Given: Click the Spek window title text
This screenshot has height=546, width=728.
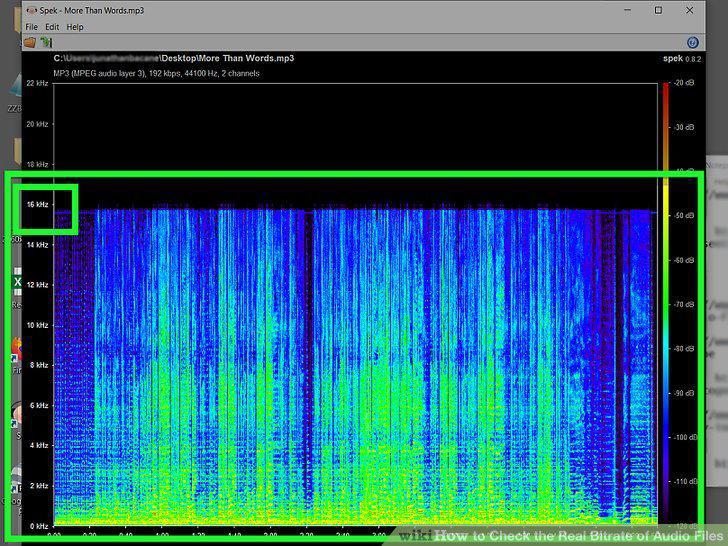Looking at the screenshot, I should pyautogui.click(x=92, y=10).
